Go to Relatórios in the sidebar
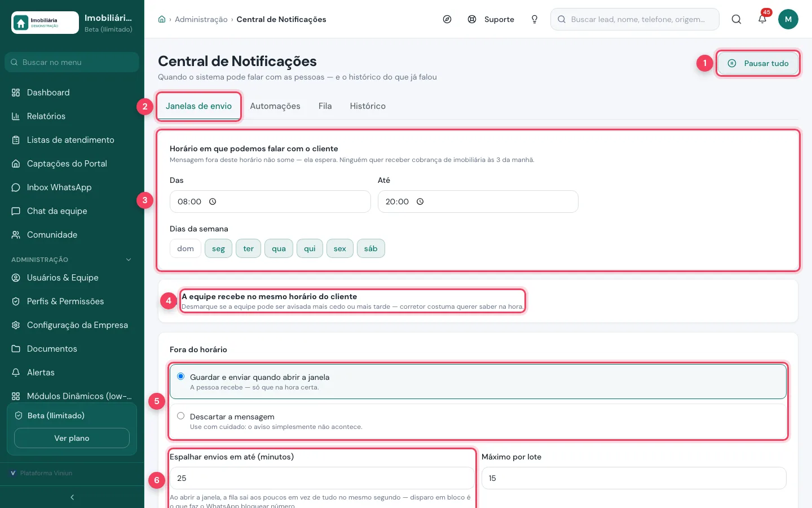This screenshot has width=812, height=508. pos(72,116)
